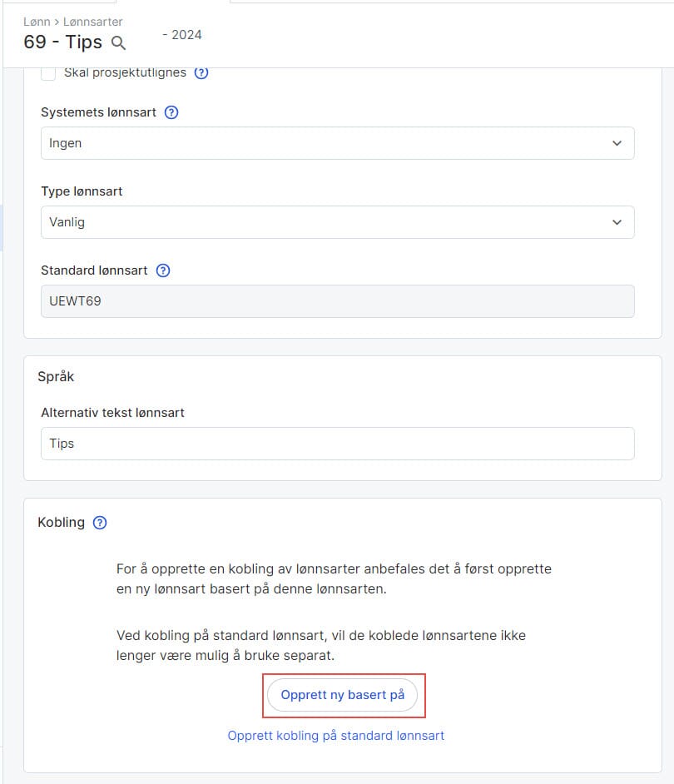Viewport: 674px width, 784px height.
Task: Click the Alternativ tekst lønnsart input field
Action: click(x=337, y=444)
